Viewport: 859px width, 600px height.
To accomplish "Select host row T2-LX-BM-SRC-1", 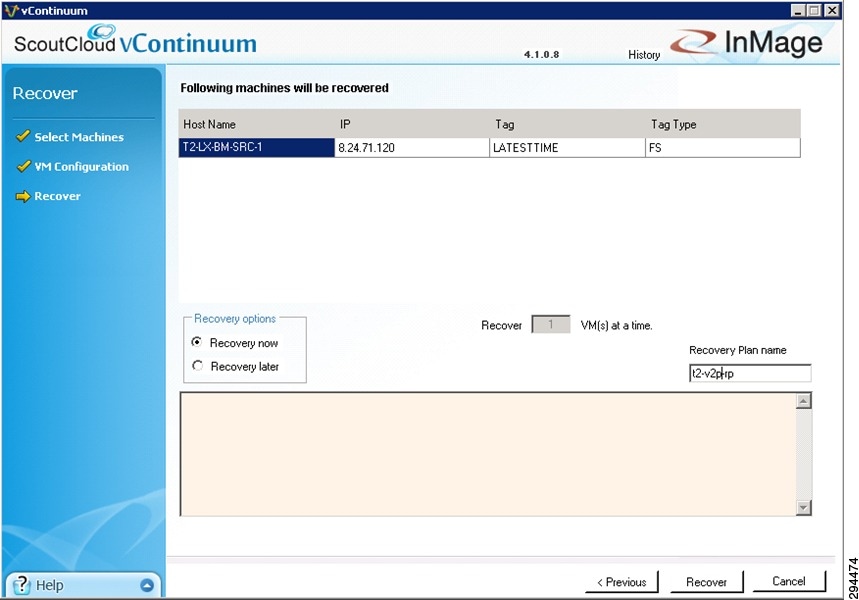I will [x=256, y=147].
